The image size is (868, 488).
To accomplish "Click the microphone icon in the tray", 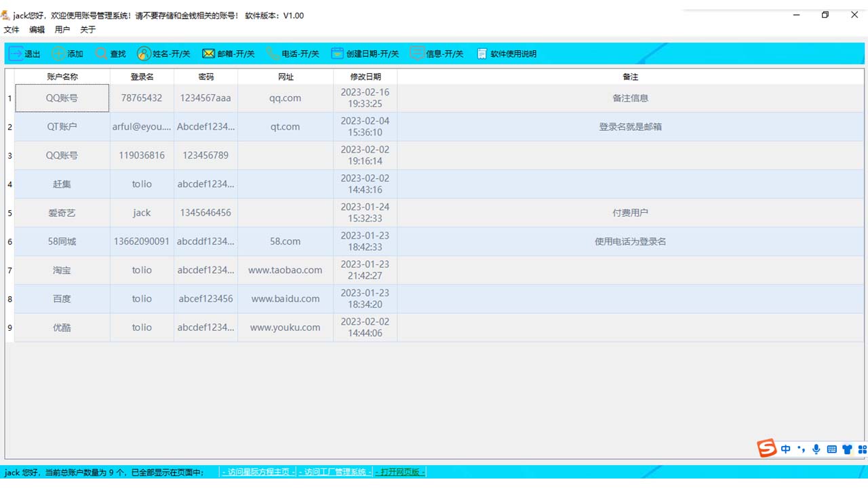I will [x=816, y=449].
